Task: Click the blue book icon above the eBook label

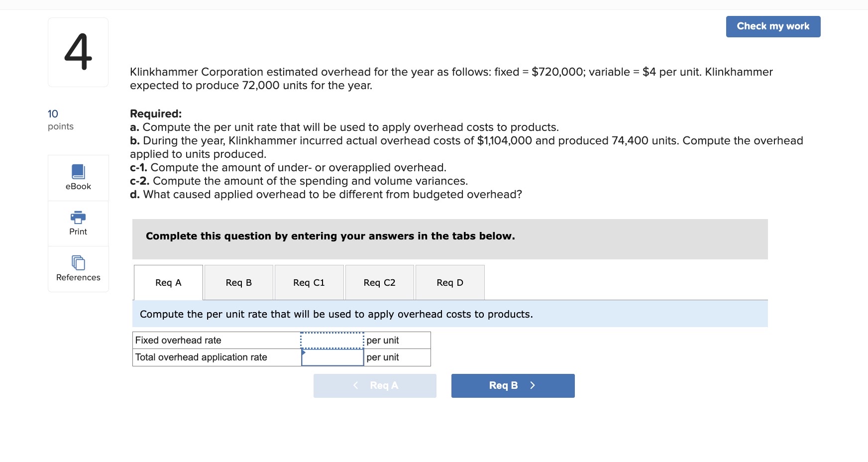Action: pyautogui.click(x=78, y=171)
